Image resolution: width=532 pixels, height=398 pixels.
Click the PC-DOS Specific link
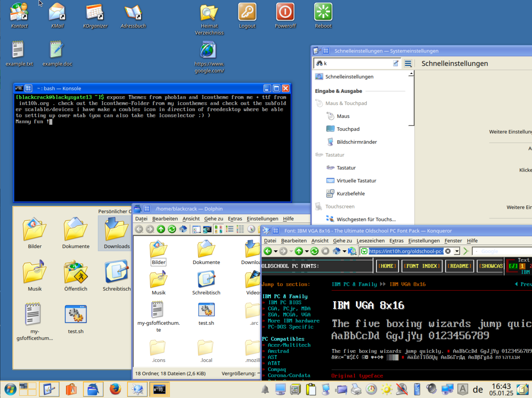(291, 327)
